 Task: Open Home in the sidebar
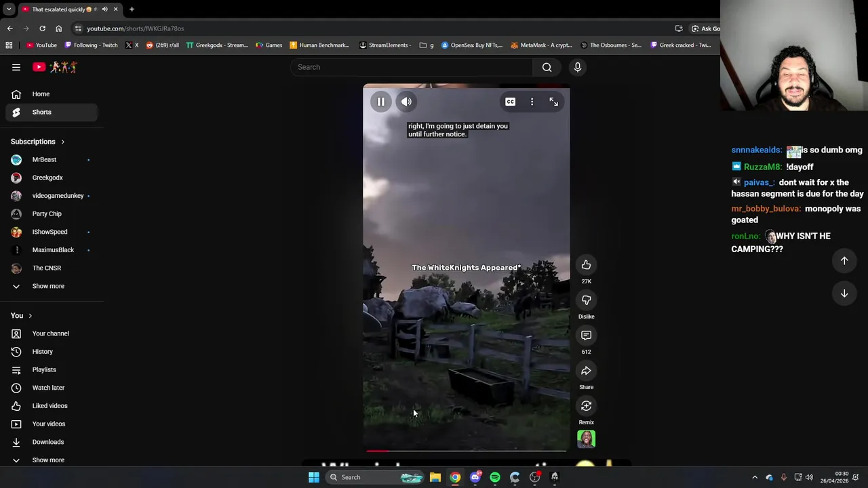pos(52,94)
